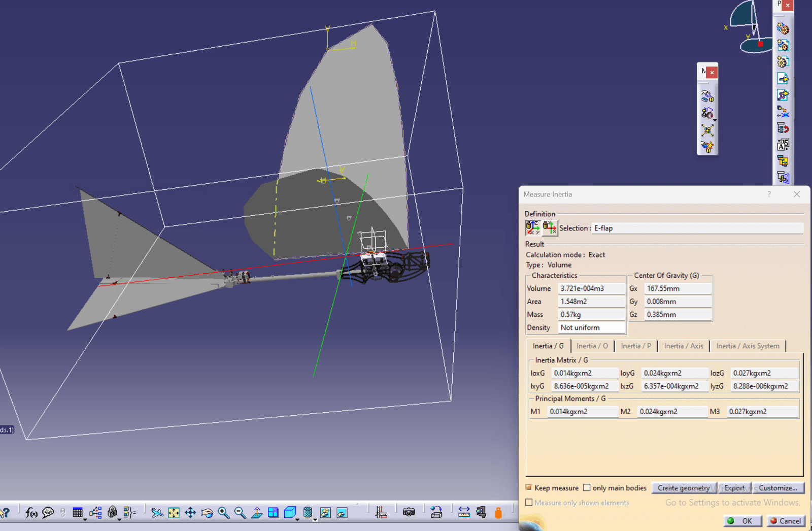The width and height of the screenshot is (812, 531).
Task: Toggle the only main bodies checkbox
Action: [587, 487]
